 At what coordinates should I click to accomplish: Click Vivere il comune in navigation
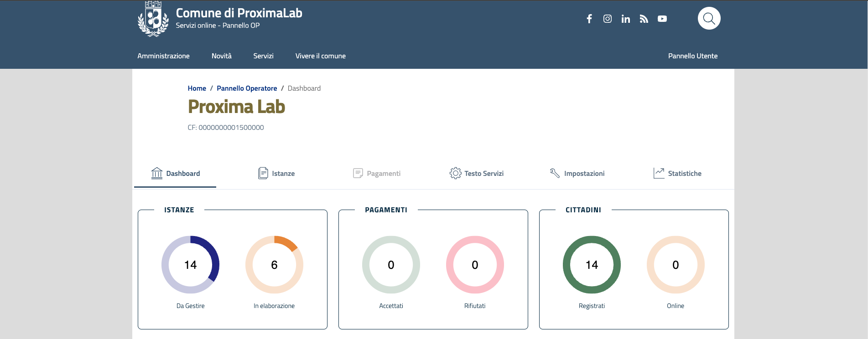coord(320,56)
